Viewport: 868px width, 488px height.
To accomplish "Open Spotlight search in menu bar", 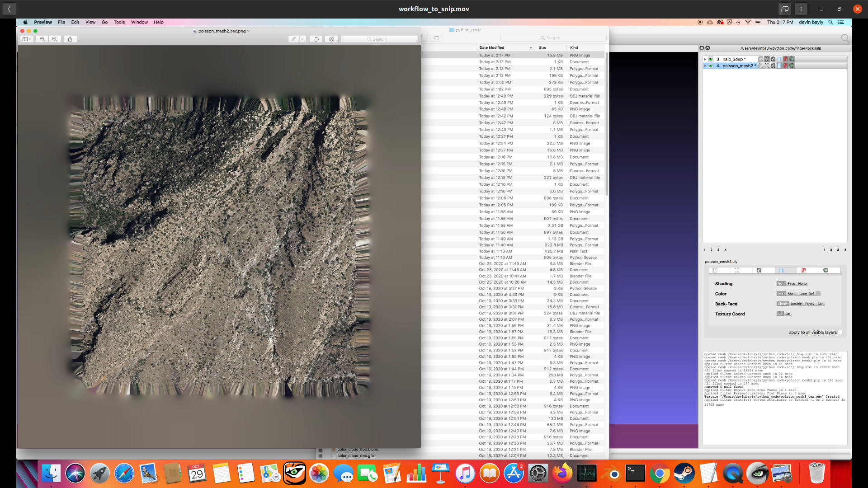I will pos(830,22).
